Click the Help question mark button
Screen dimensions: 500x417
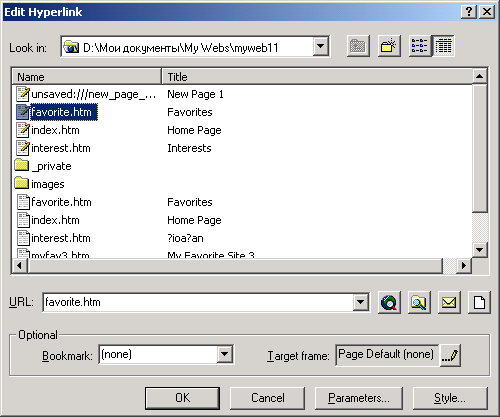[469, 12]
